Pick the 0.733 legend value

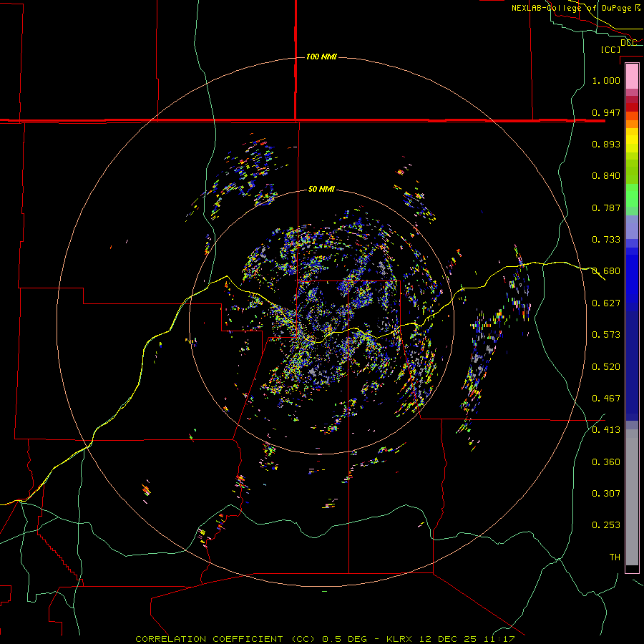pos(606,240)
